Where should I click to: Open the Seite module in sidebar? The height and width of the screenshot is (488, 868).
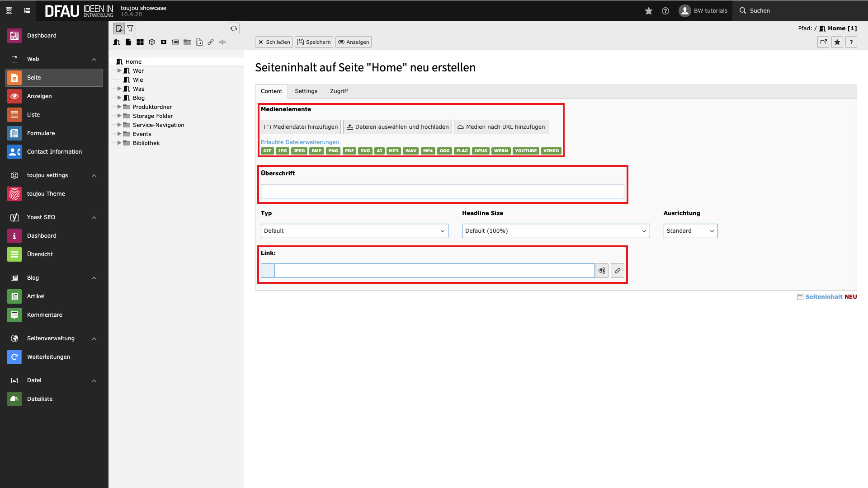[x=54, y=78]
